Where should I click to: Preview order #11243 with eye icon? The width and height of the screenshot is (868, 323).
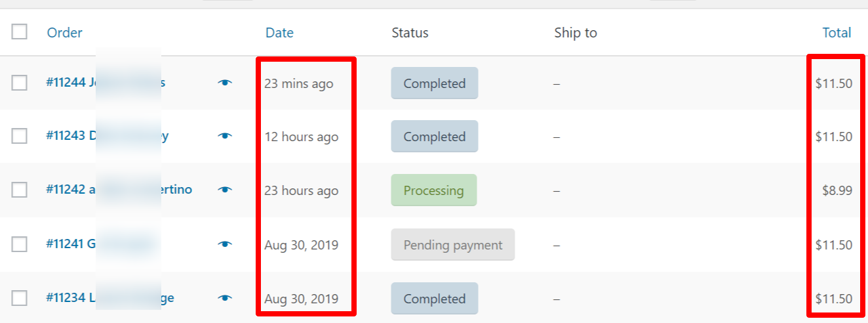225,136
